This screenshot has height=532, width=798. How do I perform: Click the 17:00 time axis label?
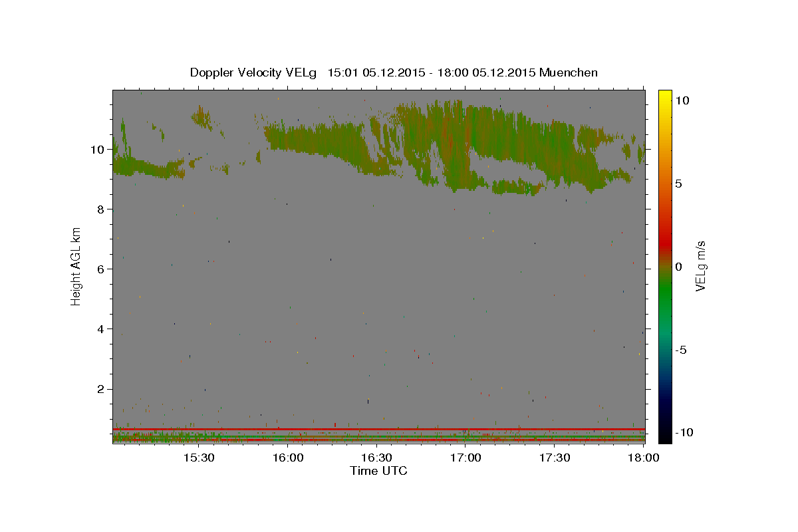(466, 458)
